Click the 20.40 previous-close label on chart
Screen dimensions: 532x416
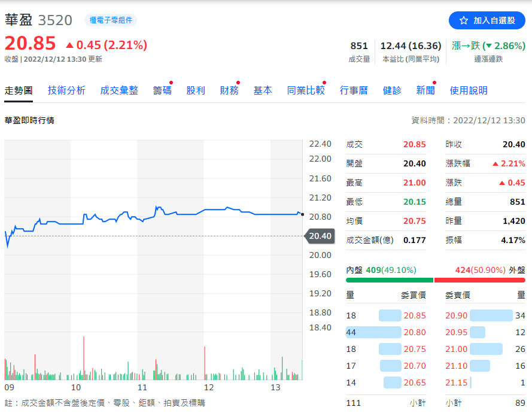click(320, 236)
